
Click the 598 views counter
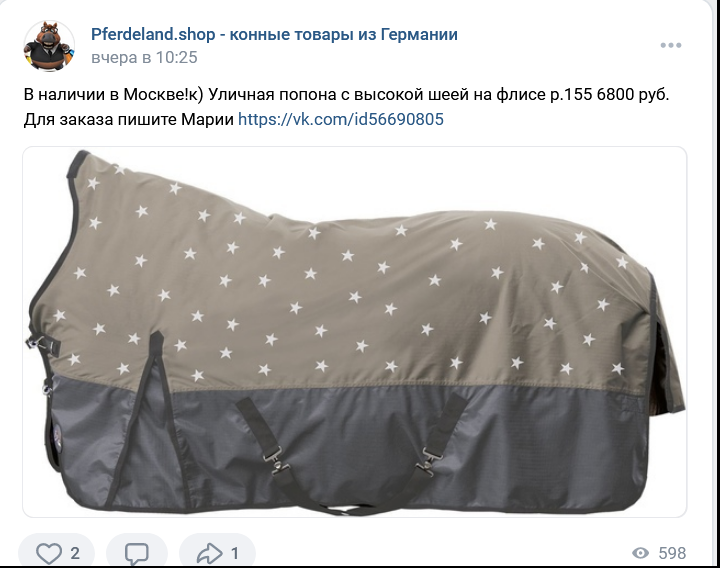(672, 553)
